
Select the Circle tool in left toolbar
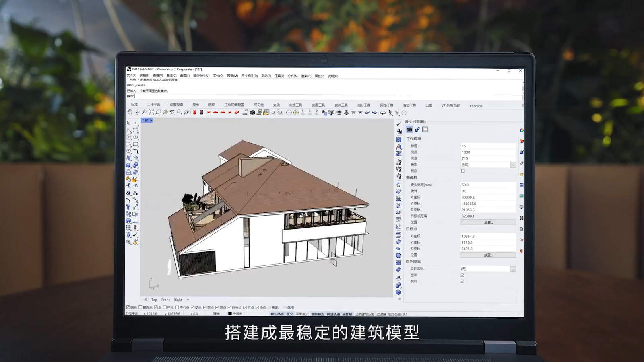tap(128, 137)
